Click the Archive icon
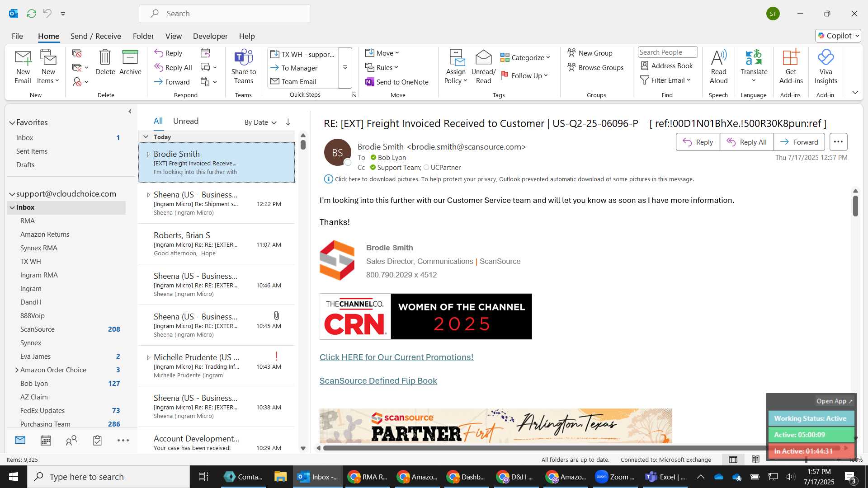Image resolution: width=868 pixels, height=488 pixels. [130, 62]
